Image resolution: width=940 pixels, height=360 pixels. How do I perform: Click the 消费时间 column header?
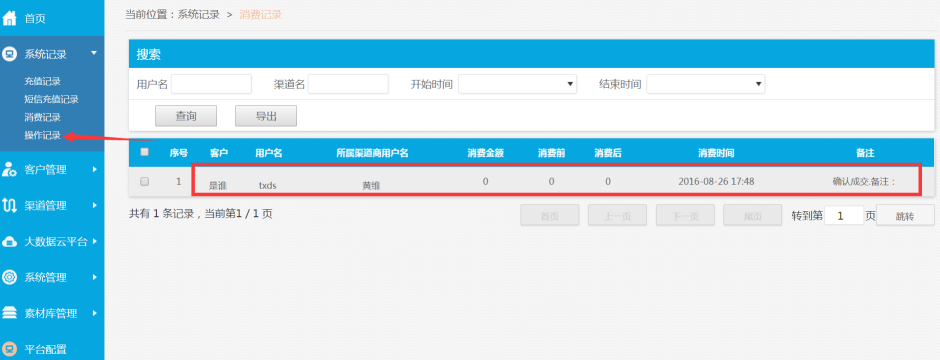point(716,153)
